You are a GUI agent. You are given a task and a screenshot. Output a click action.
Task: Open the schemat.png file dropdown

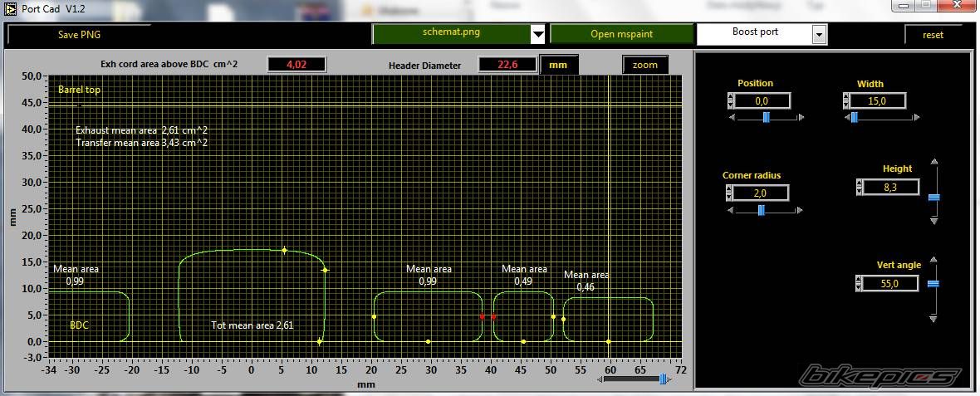click(x=537, y=34)
